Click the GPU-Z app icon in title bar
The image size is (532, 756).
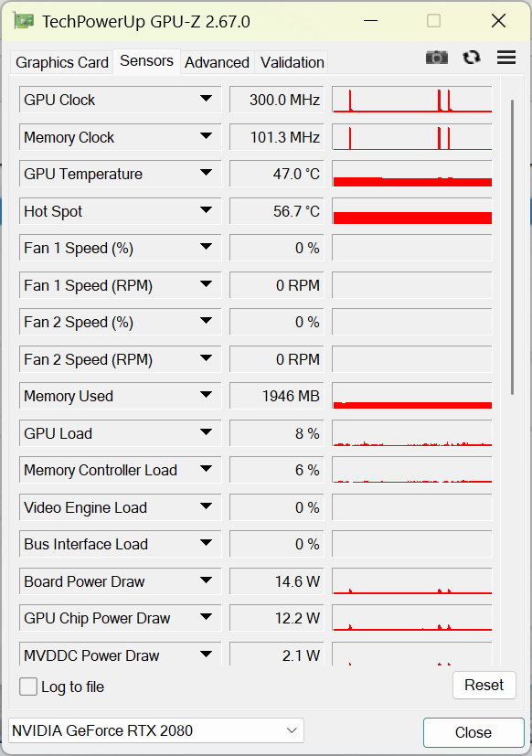point(24,21)
